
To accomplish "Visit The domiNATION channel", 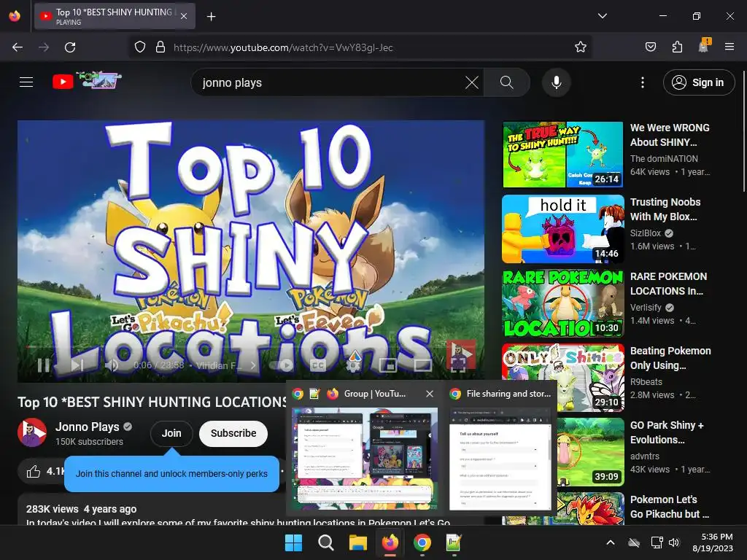I will pyautogui.click(x=664, y=158).
